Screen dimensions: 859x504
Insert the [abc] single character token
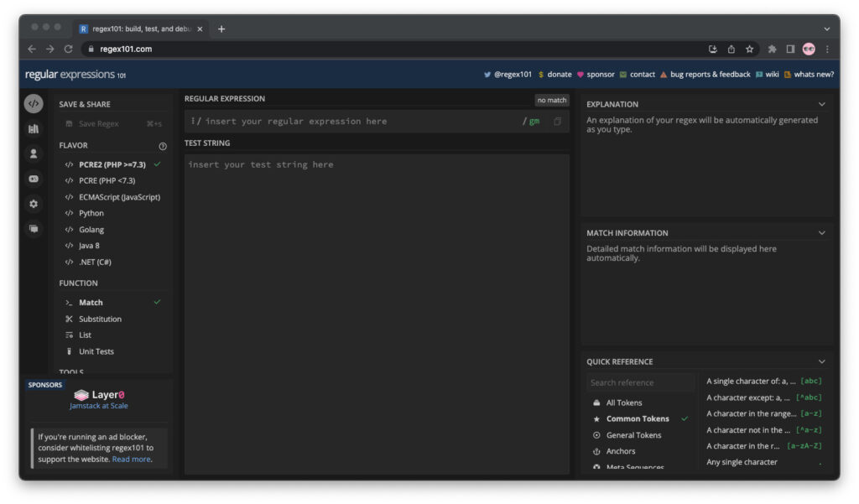point(764,382)
